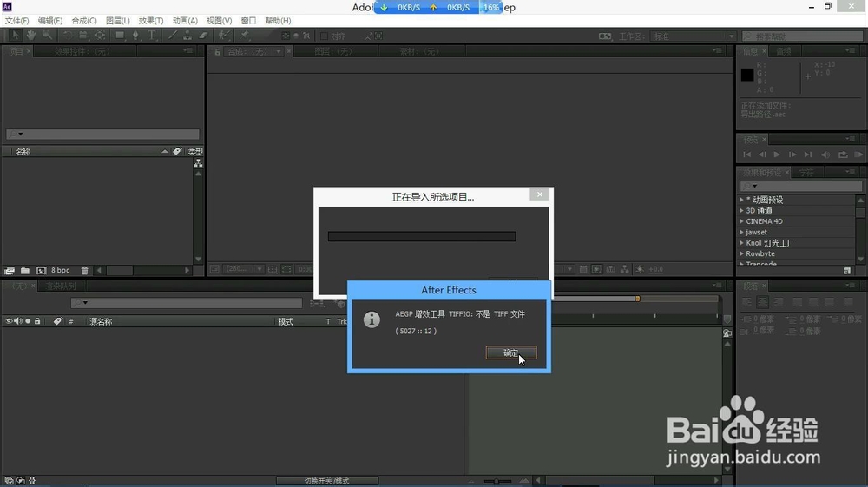This screenshot has width=868, height=487.
Task: Click the video eye column in timeline header
Action: [9, 321]
